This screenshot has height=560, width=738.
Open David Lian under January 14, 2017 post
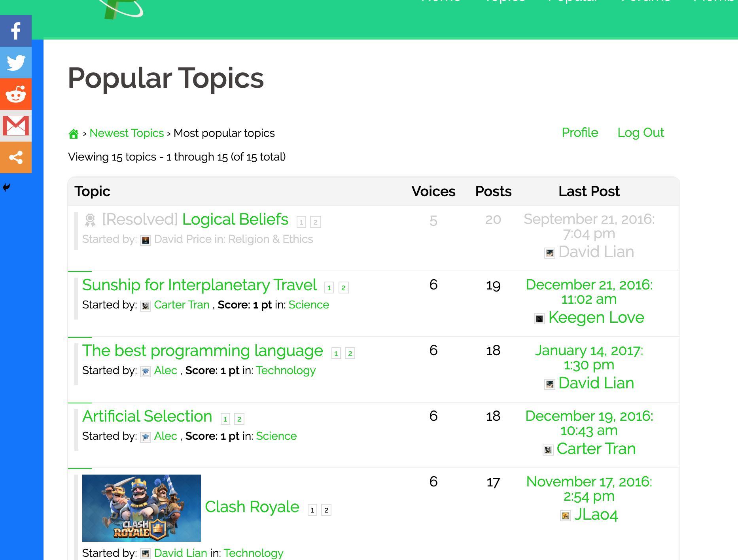click(596, 383)
